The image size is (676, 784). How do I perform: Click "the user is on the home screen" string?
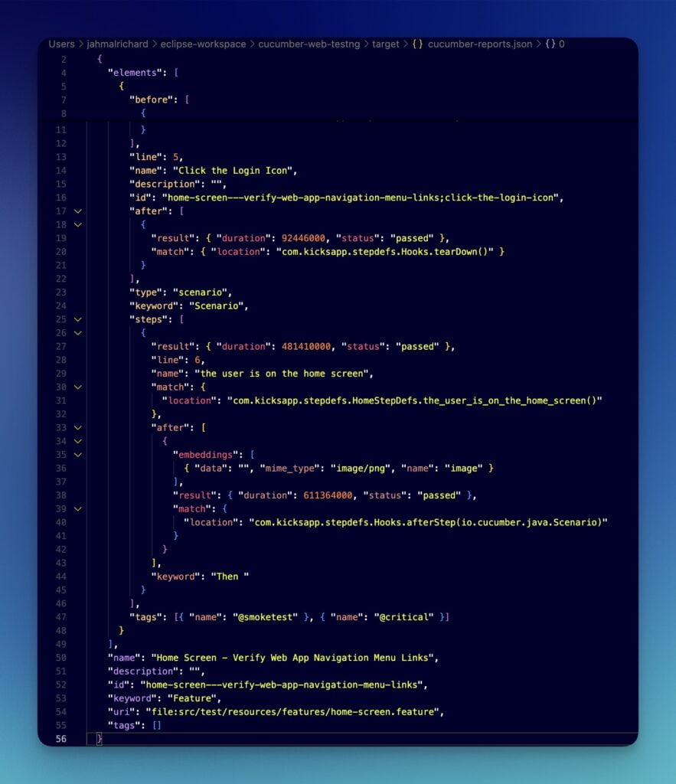282,374
